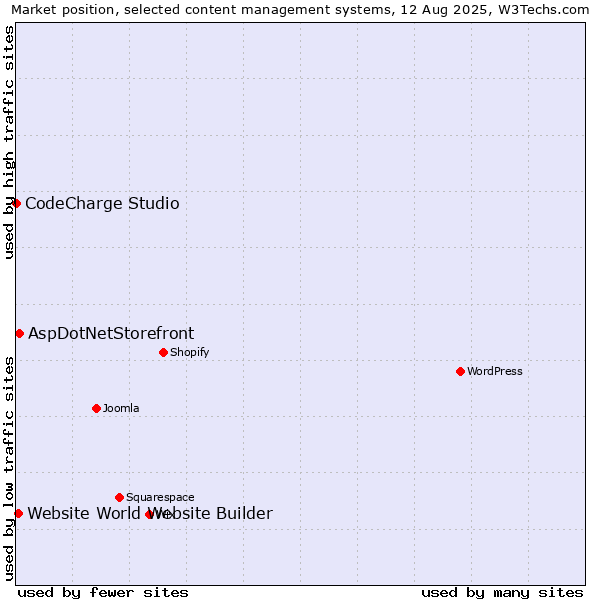Click the 'used by high traffic sites' axis label
This screenshot has height=600, width=600.
8,142
